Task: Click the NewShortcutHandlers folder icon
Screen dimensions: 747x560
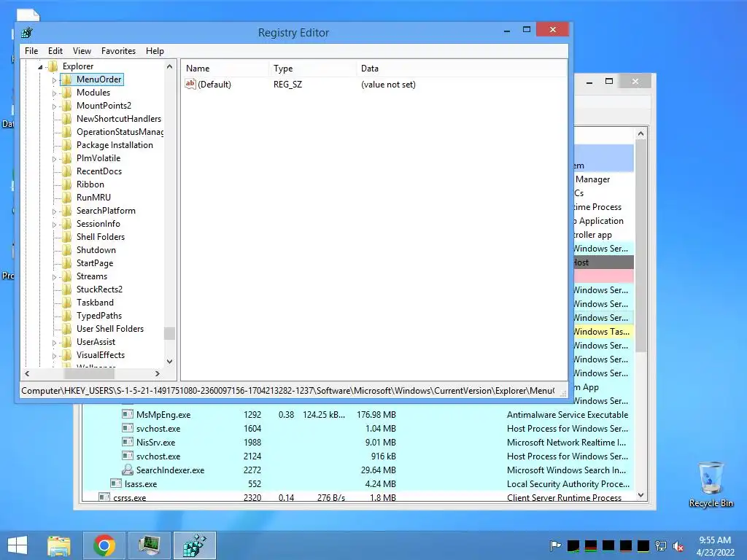Action: click(x=67, y=119)
